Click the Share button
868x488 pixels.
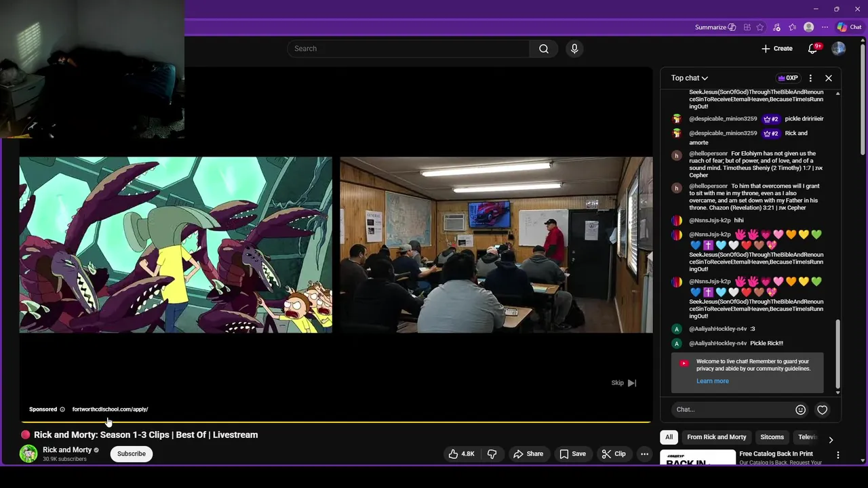[x=528, y=454]
